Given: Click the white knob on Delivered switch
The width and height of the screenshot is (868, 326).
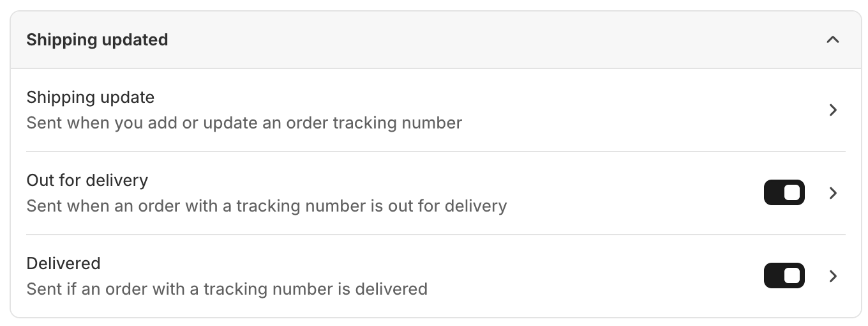Looking at the screenshot, I should tap(792, 276).
